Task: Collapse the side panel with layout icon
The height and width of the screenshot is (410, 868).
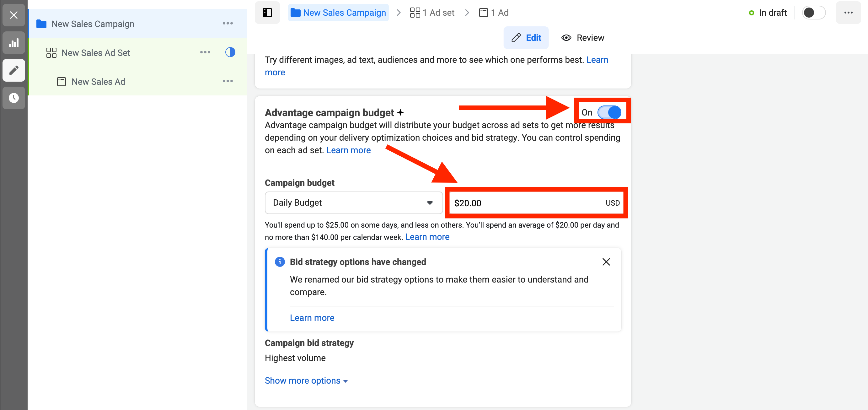Action: coord(267,13)
